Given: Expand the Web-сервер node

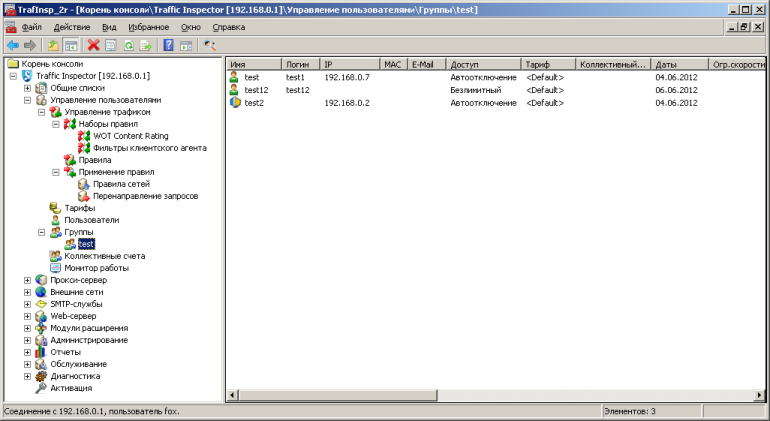Looking at the screenshot, I should click(x=28, y=316).
